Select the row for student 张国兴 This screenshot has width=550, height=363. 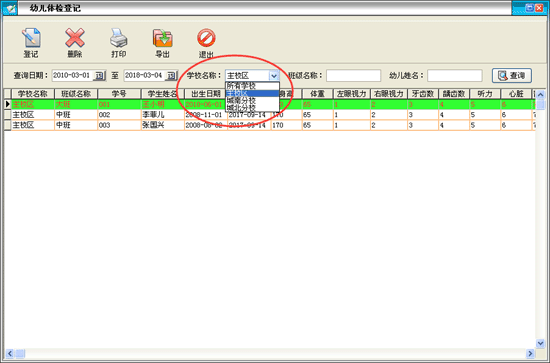(x=270, y=125)
